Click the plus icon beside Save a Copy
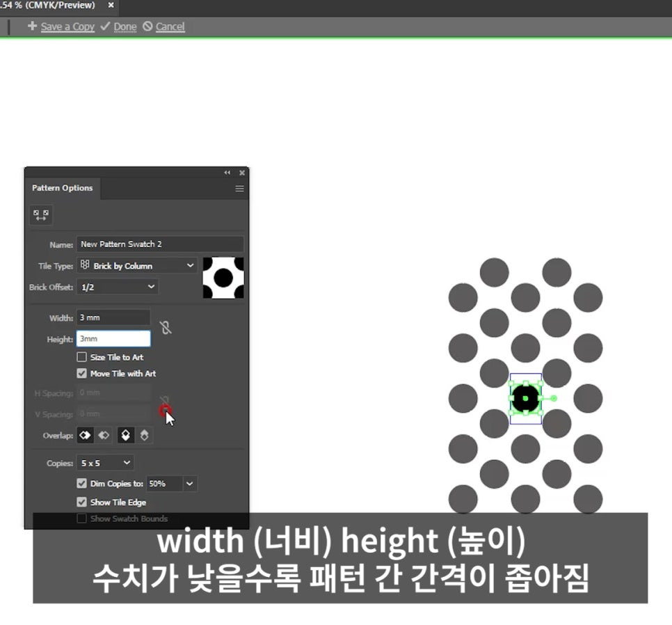The height and width of the screenshot is (625, 672). click(32, 26)
